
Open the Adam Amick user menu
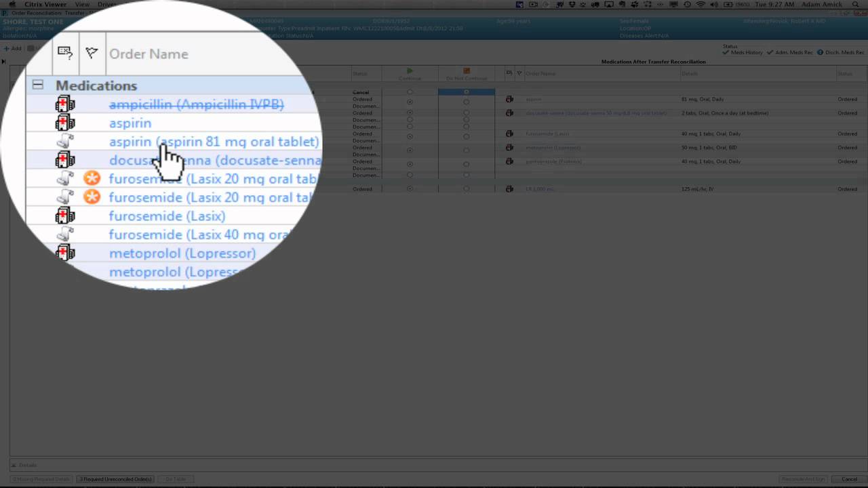pos(821,4)
